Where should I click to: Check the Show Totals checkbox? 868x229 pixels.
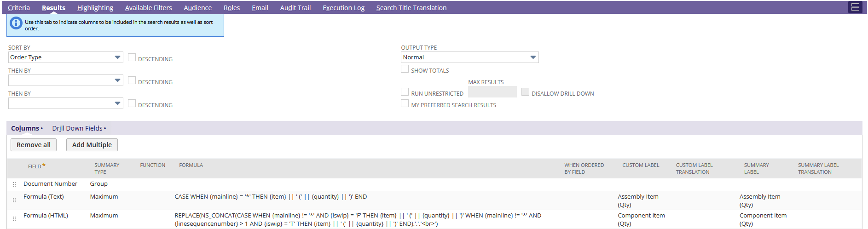(405, 69)
